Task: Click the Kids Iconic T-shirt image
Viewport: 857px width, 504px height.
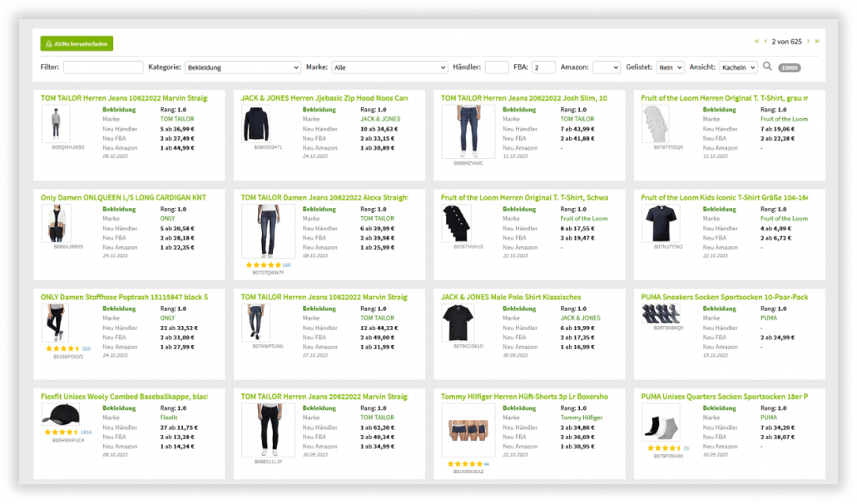Action: pos(661,224)
